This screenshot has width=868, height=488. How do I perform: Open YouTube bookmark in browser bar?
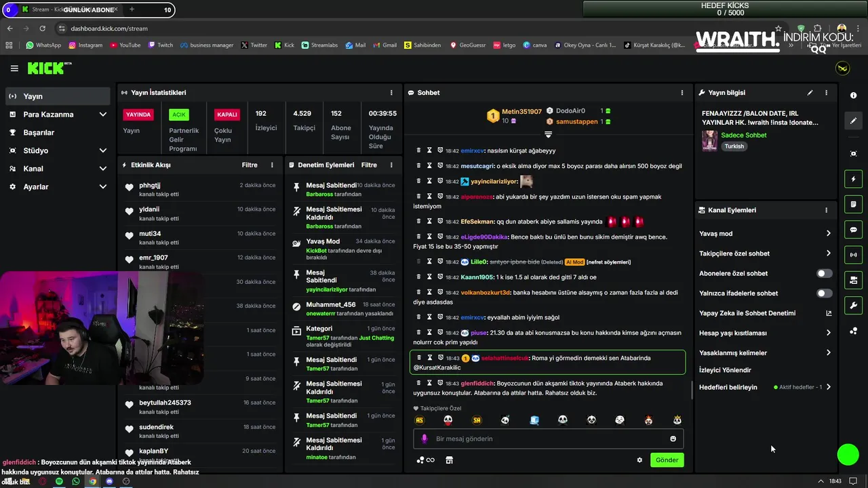(125, 45)
